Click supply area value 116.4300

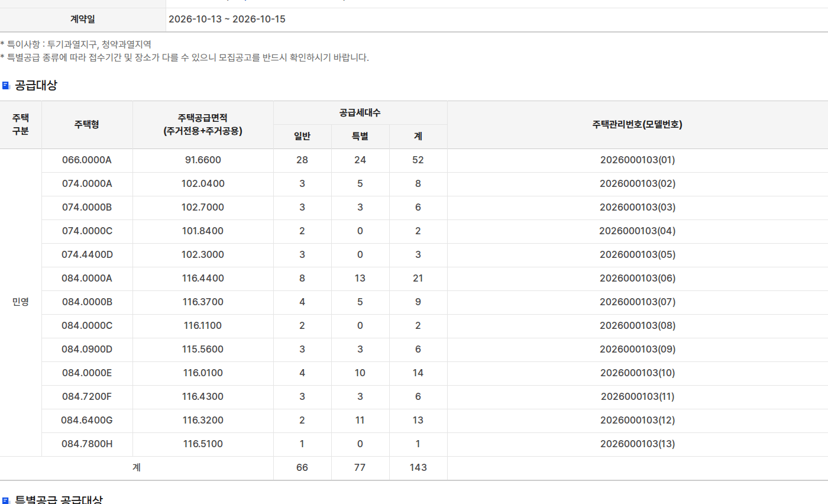pyautogui.click(x=203, y=397)
